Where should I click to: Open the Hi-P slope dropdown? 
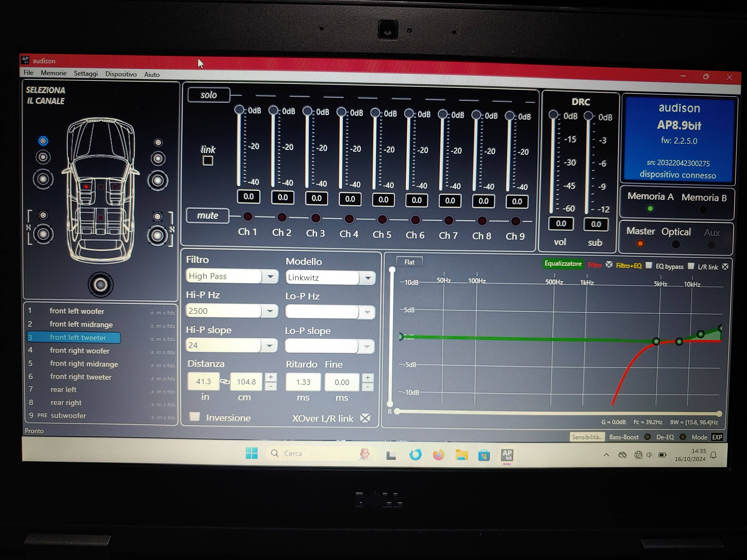[x=269, y=346]
